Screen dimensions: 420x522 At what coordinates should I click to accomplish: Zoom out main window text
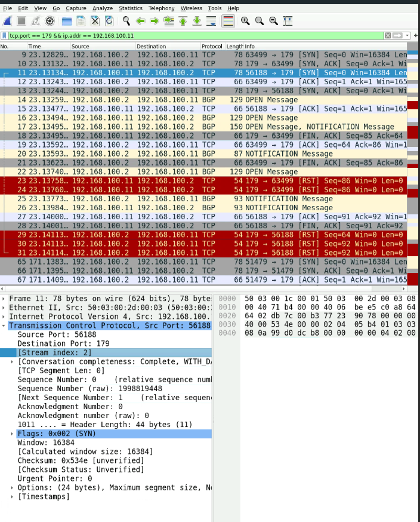point(260,22)
